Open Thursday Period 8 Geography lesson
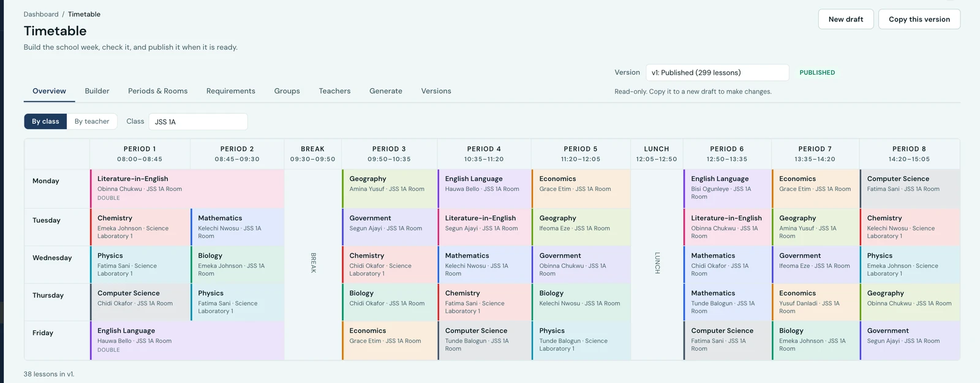 [910, 302]
